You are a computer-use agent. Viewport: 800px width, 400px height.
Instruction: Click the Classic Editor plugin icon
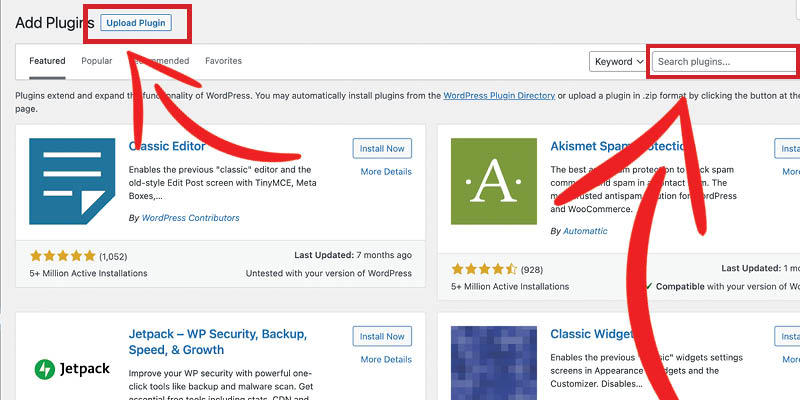(x=72, y=181)
